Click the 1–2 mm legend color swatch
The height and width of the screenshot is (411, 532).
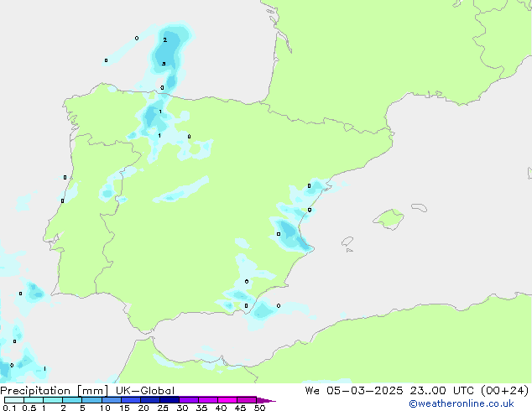53,400
